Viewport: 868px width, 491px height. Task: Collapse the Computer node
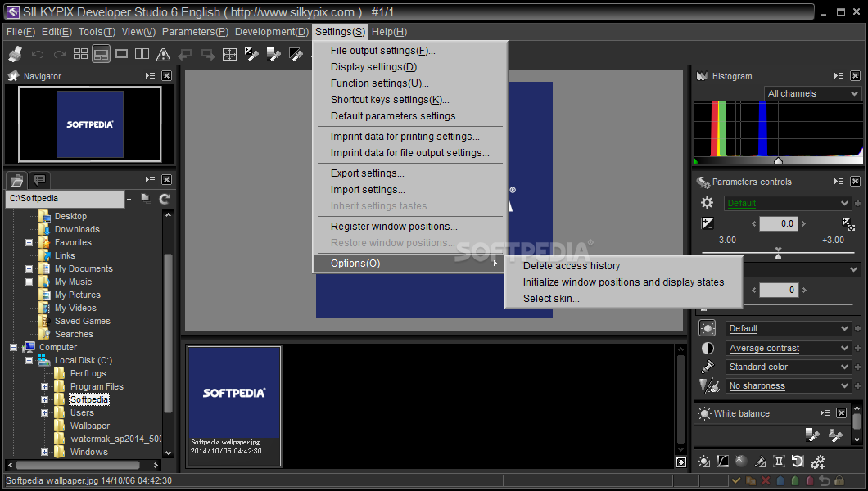point(13,347)
